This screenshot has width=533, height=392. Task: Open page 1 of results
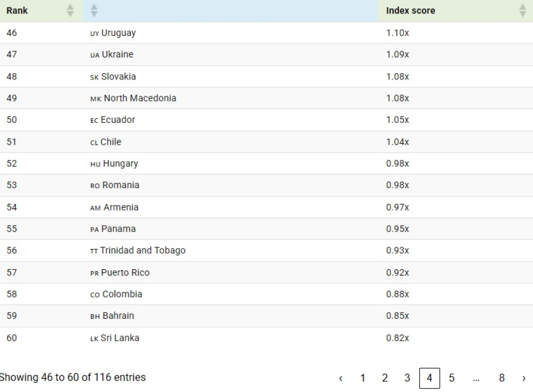coord(362,378)
